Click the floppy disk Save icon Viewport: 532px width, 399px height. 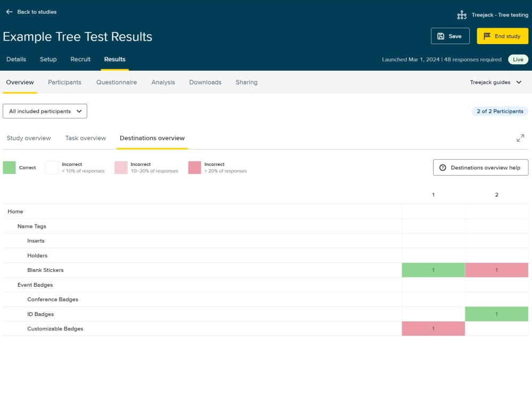coord(440,36)
